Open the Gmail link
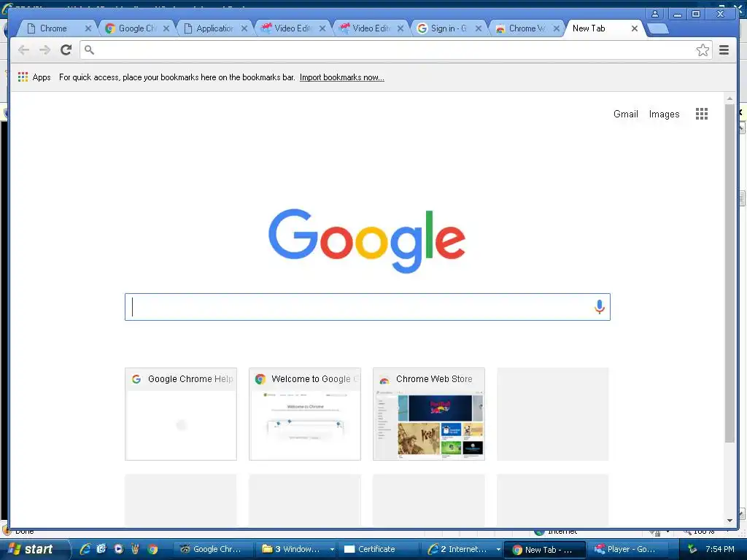This screenshot has width=747, height=560. (625, 114)
